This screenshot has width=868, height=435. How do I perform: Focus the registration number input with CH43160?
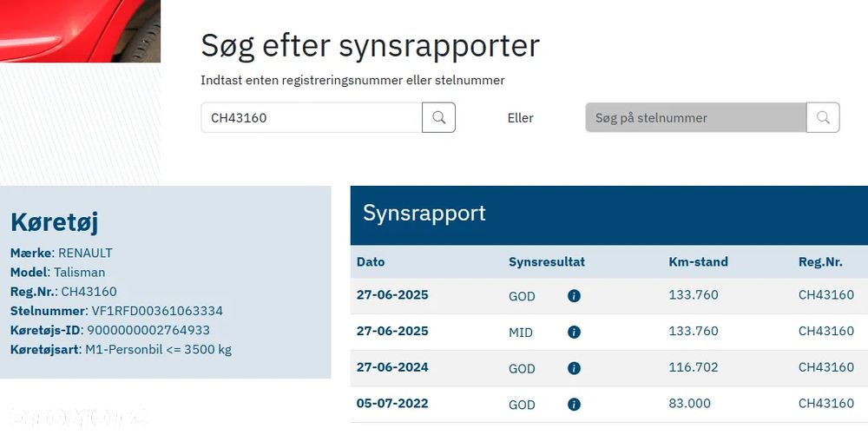[311, 118]
